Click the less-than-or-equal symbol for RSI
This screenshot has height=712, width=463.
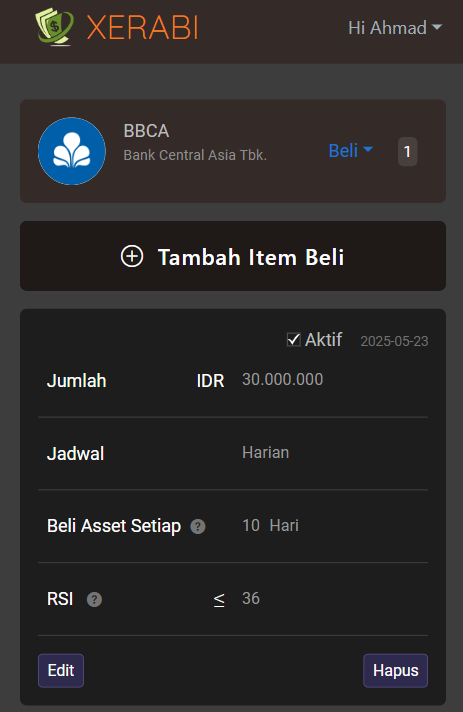coord(219,600)
